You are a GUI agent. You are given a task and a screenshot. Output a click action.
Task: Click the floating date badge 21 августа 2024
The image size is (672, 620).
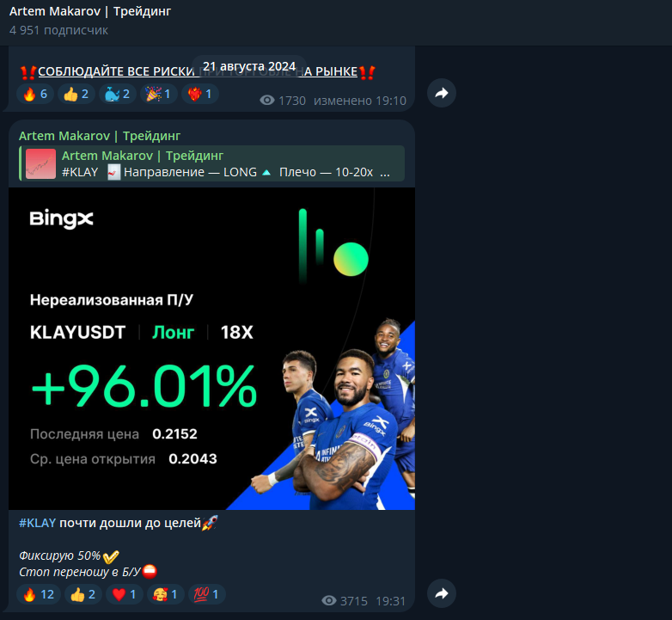pos(249,66)
